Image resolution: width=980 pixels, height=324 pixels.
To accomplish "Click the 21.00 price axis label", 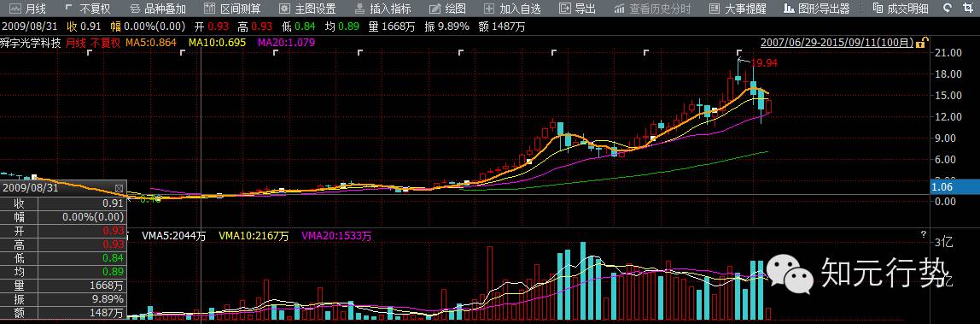I will point(948,53).
